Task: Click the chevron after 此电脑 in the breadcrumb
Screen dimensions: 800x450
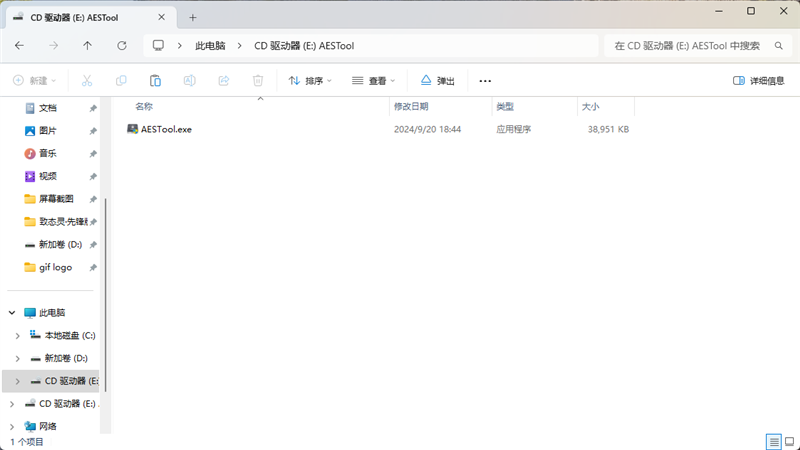Action: [239, 46]
